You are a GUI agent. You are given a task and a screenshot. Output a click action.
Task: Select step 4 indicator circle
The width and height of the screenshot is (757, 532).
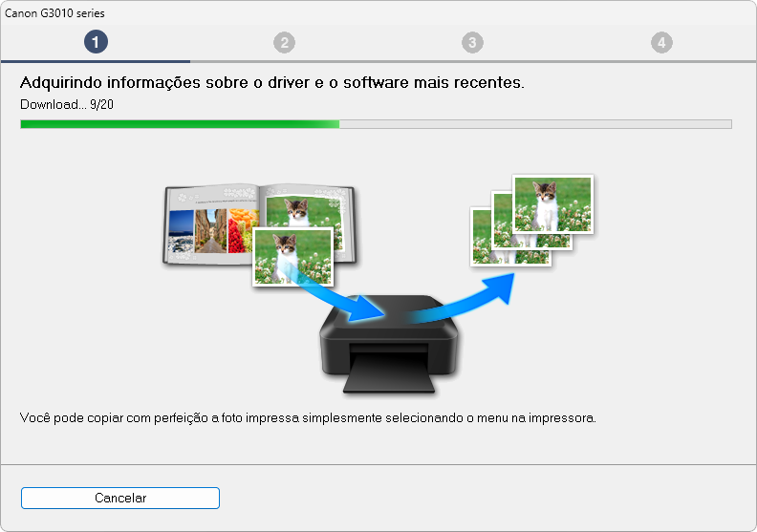(661, 42)
